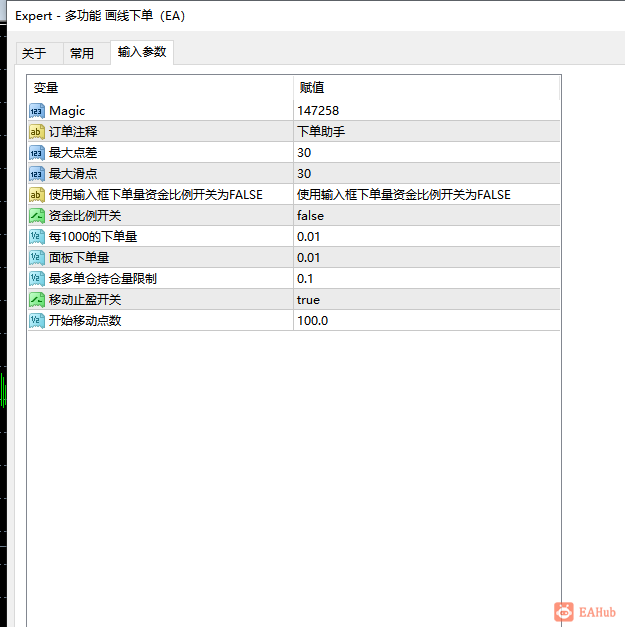Edit the 订单注释 value 下单助手

pos(426,132)
